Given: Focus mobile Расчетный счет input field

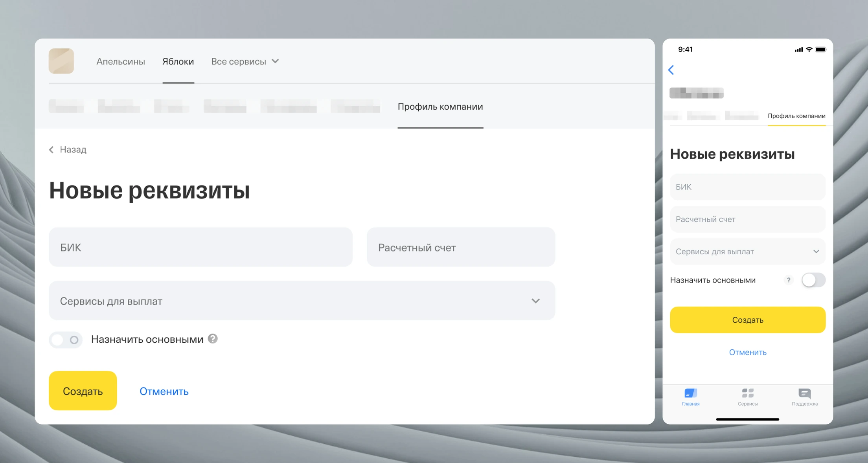Looking at the screenshot, I should 748,219.
